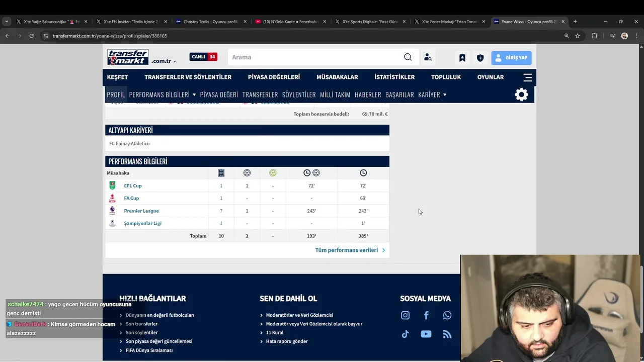Open the browser extensions icon
Screen dimensions: 644x362
594,36
